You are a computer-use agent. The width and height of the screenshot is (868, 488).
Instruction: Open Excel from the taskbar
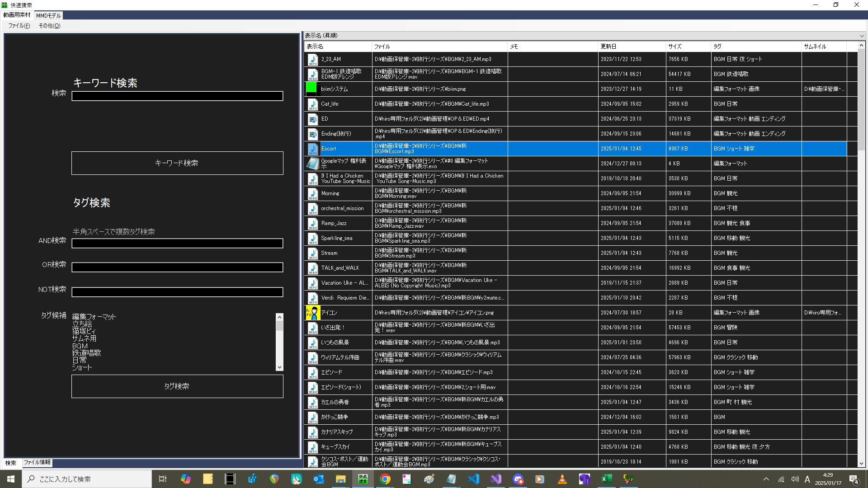click(x=606, y=479)
